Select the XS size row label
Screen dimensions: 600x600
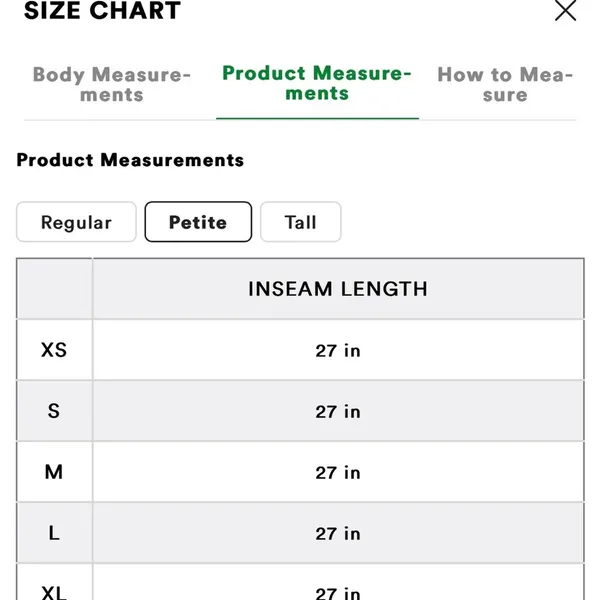click(54, 350)
